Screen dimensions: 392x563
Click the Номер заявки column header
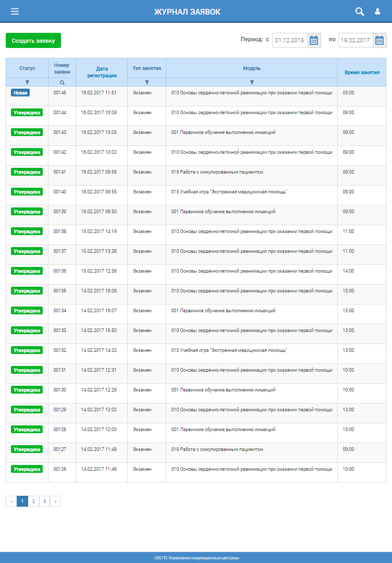(x=62, y=69)
